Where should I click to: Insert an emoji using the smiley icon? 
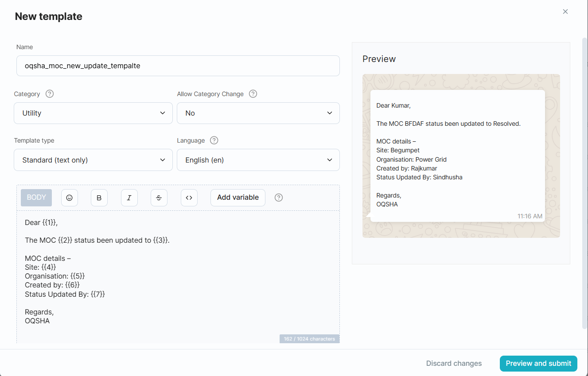pyautogui.click(x=70, y=198)
